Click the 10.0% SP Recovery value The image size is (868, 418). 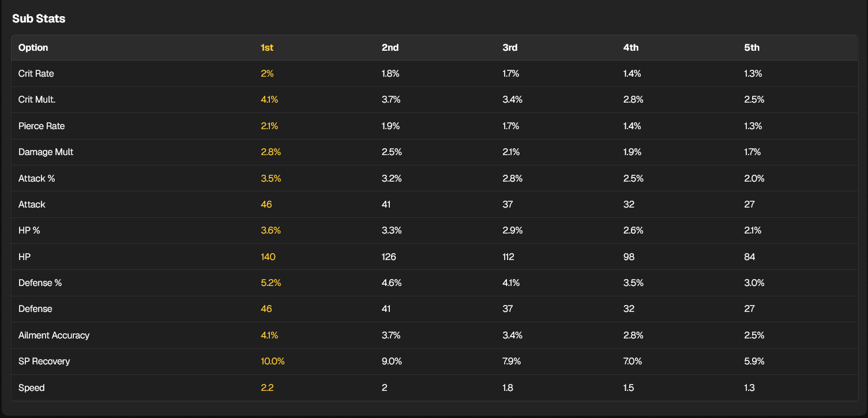[273, 361]
